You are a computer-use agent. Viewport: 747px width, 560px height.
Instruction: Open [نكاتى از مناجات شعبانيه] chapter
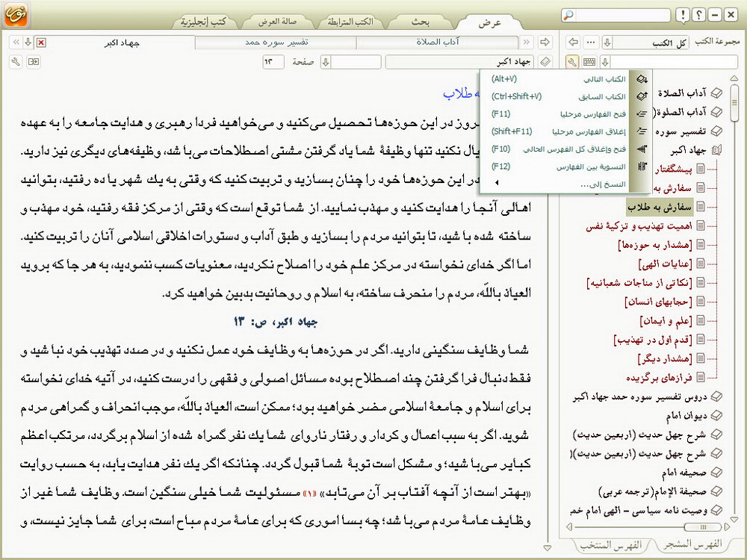pyautogui.click(x=639, y=283)
